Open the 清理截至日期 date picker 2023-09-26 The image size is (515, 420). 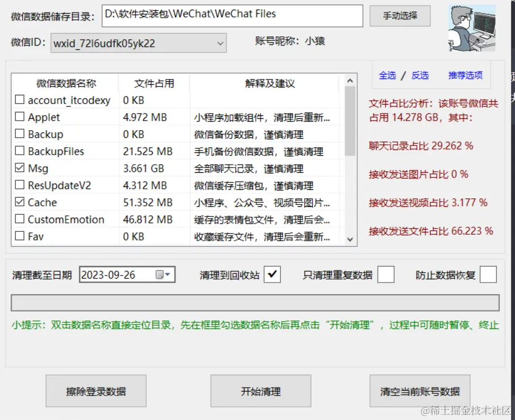click(x=127, y=275)
